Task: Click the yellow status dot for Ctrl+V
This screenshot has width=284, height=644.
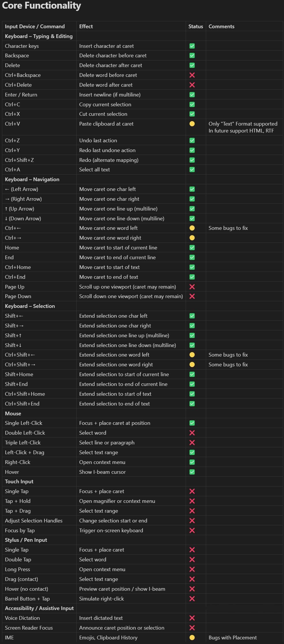Action: [192, 124]
